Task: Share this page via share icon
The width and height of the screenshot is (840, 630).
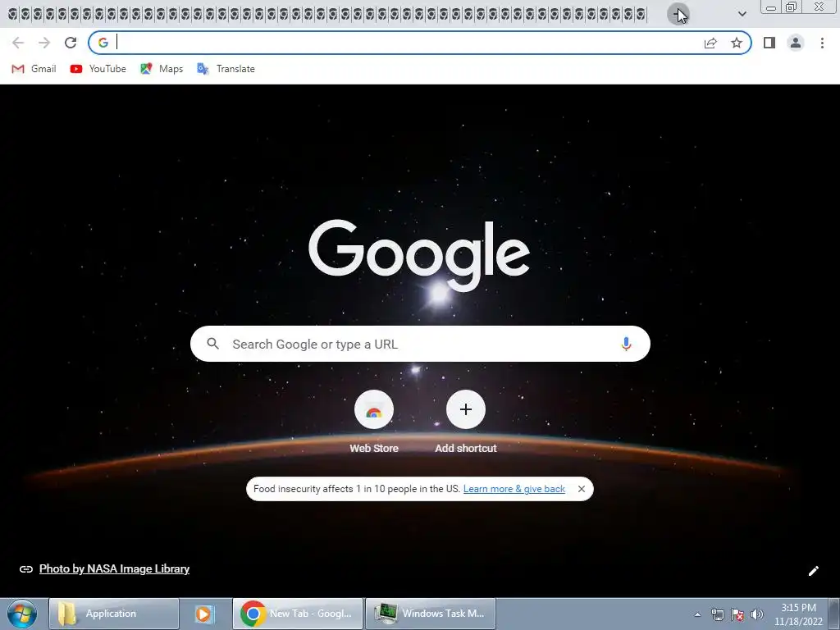Action: click(x=710, y=43)
